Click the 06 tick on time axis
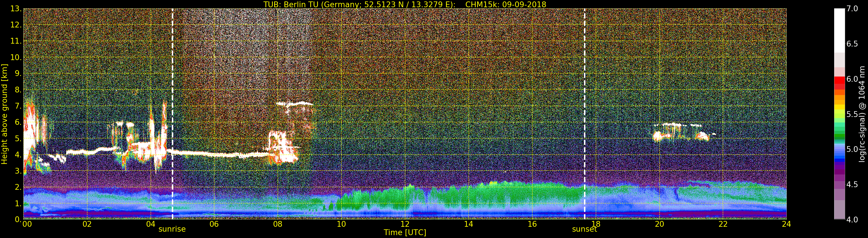Viewport: 868px width, 238px height. coord(214,224)
